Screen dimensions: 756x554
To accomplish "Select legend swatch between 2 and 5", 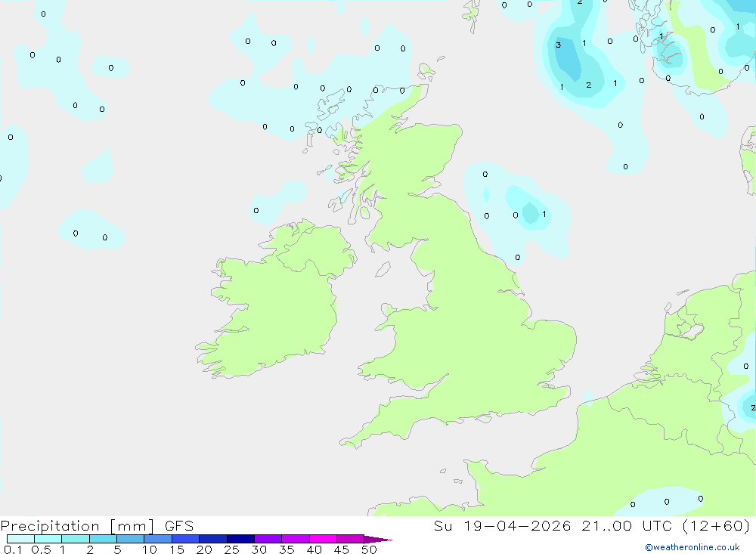I will pos(103,539).
